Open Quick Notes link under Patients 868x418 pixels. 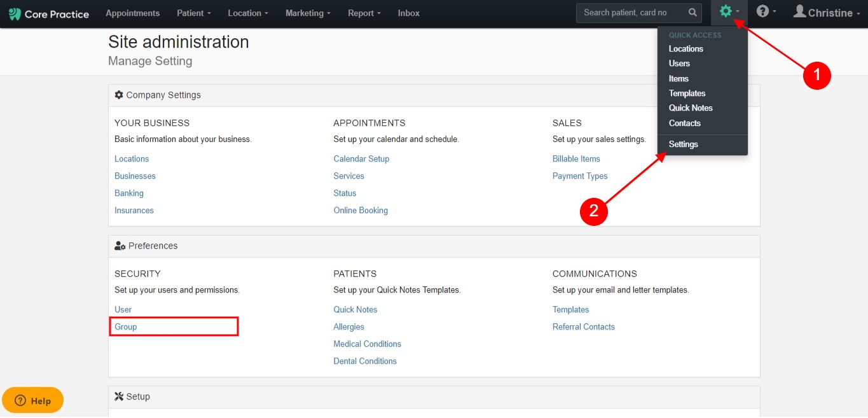pyautogui.click(x=355, y=310)
